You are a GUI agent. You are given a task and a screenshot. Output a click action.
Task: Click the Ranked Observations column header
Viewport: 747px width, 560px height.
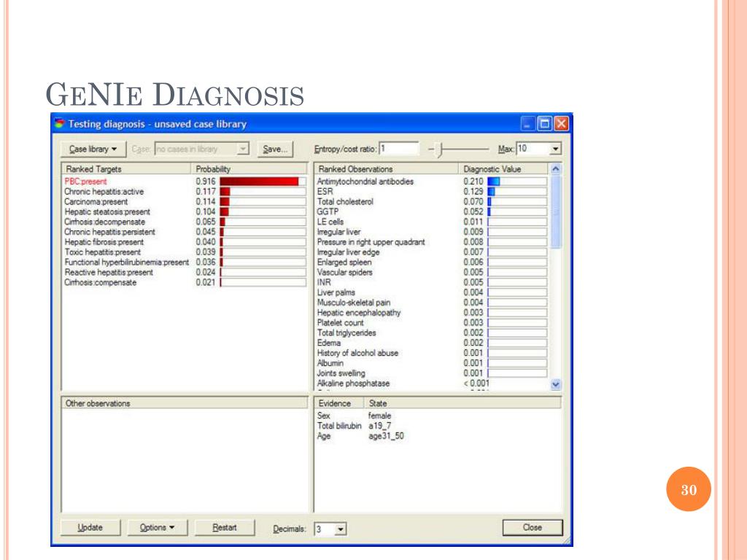click(x=387, y=169)
